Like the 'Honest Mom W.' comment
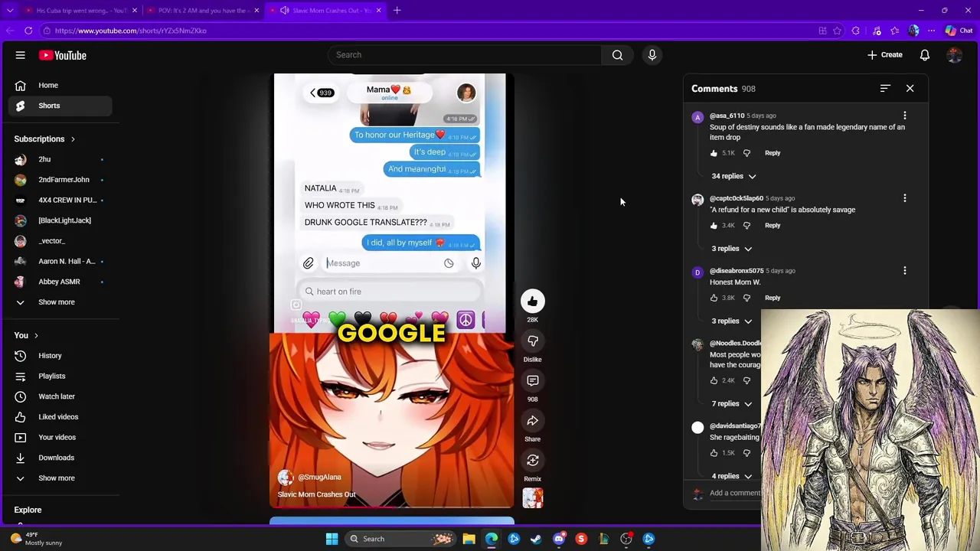Screen dimensions: 980x551 coord(714,298)
